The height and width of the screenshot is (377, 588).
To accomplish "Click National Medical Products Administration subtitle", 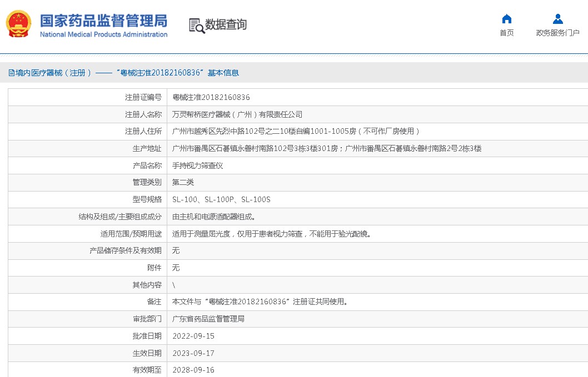I will (x=104, y=34).
